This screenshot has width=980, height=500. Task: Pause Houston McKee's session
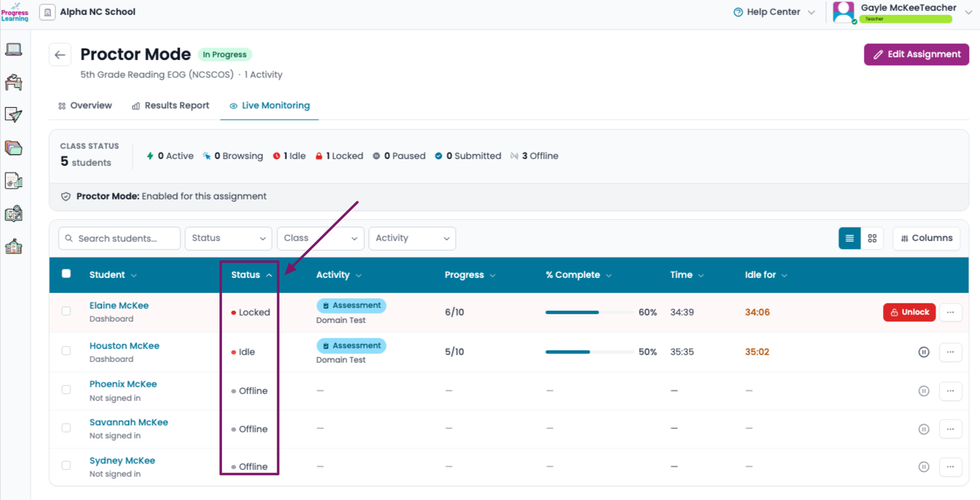[924, 352]
